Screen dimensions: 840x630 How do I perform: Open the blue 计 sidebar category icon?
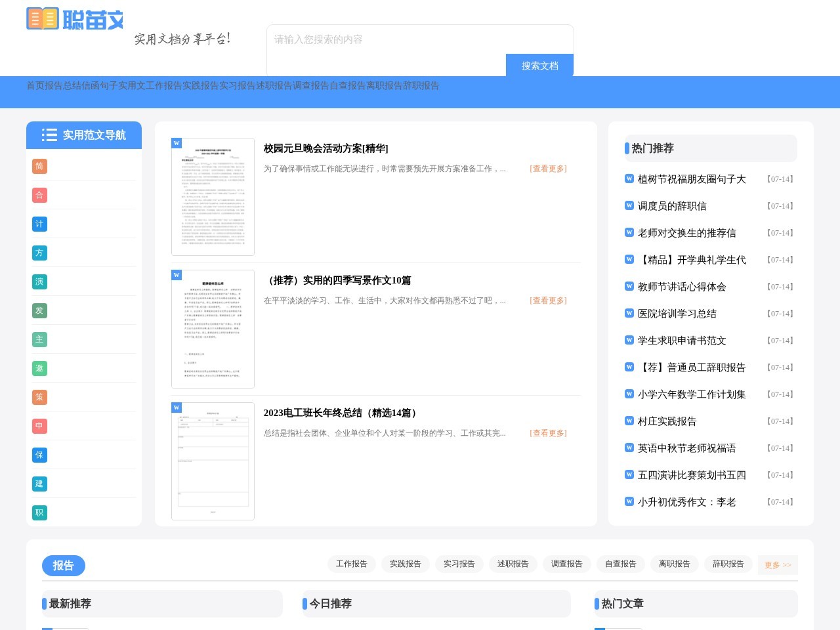(39, 224)
